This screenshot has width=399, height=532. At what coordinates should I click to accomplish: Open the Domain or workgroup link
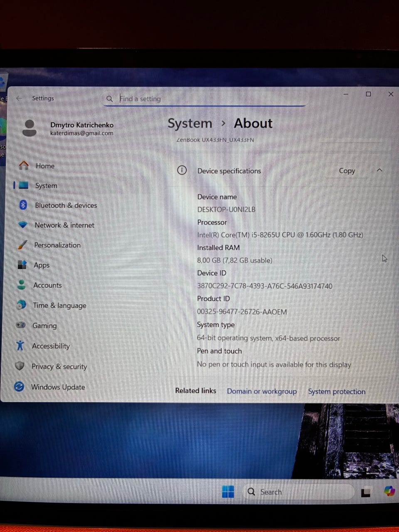coord(262,391)
